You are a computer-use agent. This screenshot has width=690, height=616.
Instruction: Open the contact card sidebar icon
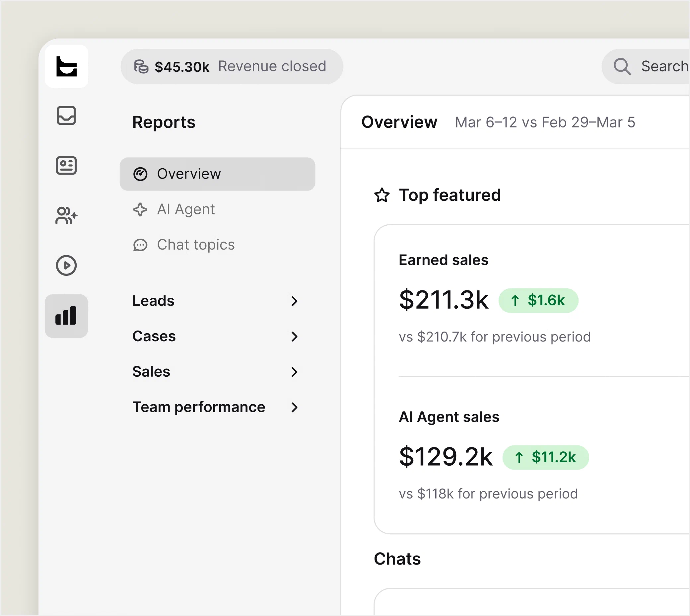point(66,166)
